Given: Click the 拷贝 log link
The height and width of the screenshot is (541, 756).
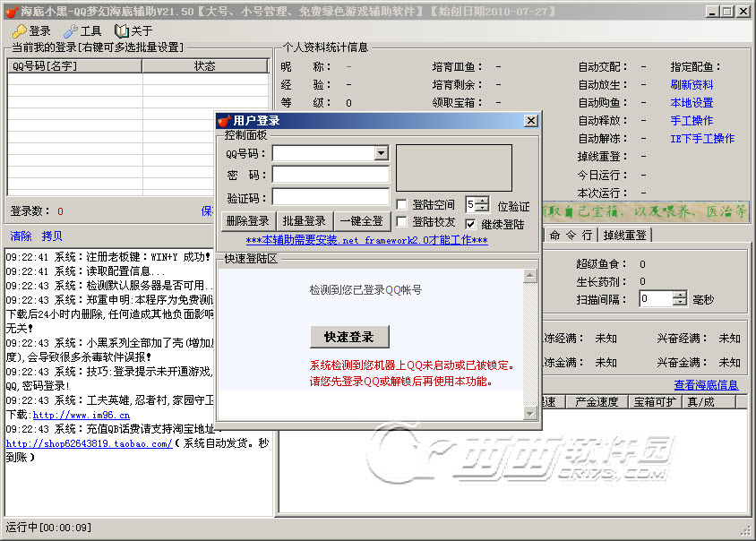Looking at the screenshot, I should click(52, 236).
